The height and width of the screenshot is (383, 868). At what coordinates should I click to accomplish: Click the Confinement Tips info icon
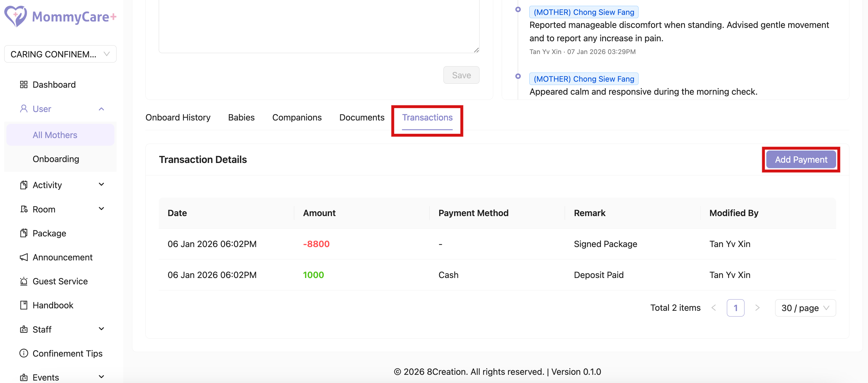tap(24, 353)
